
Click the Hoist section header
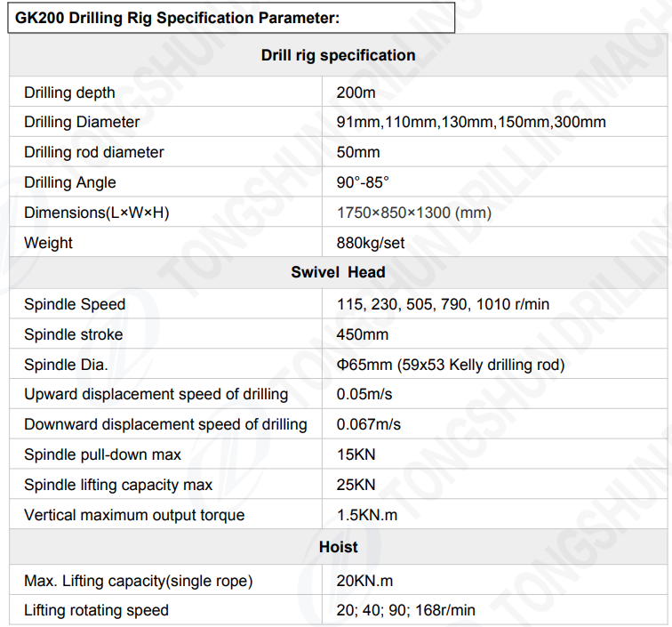coord(338,547)
